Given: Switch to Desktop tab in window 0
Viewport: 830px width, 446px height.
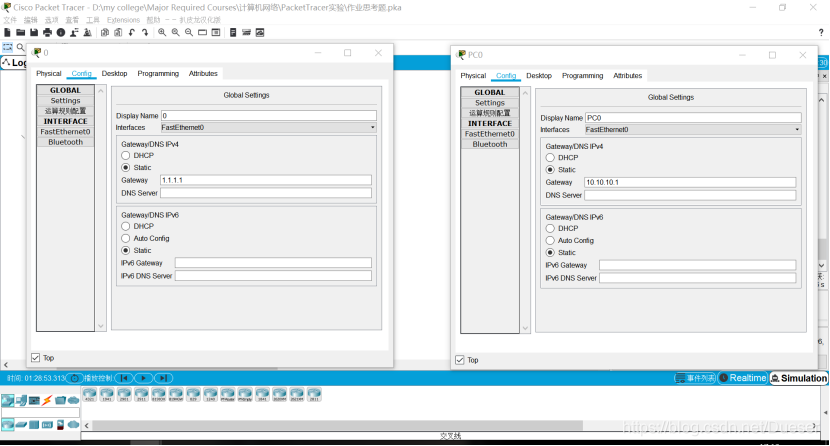Looking at the screenshot, I should 114,74.
